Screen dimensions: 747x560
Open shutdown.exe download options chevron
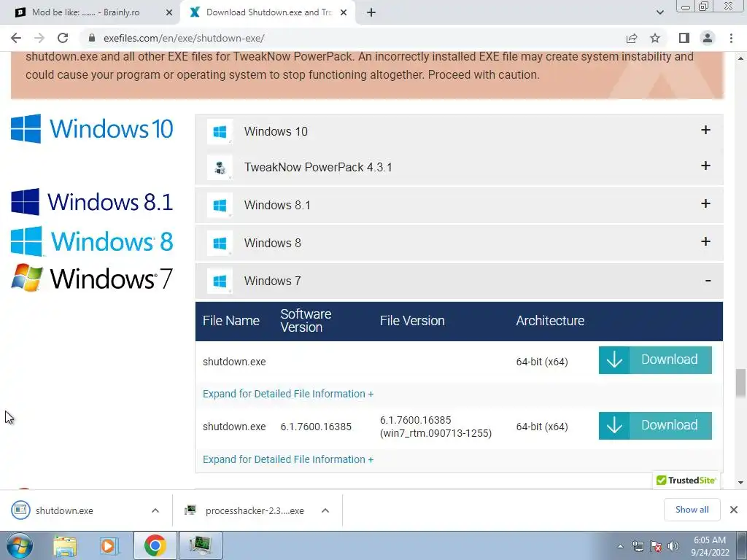[x=155, y=510]
